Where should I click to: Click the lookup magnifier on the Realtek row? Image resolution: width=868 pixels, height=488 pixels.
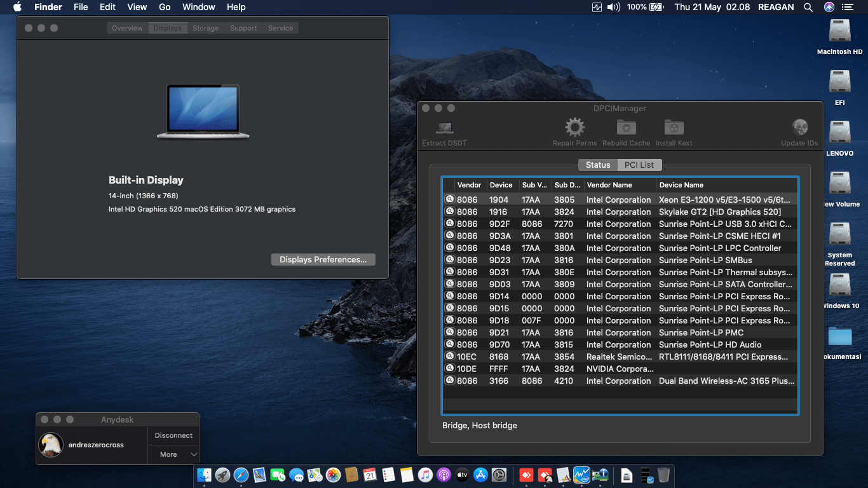450,356
